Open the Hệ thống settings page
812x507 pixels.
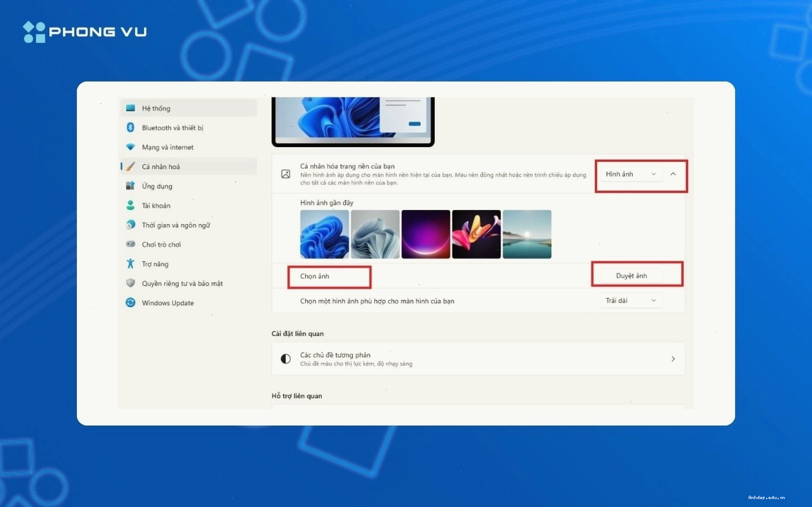(189, 108)
